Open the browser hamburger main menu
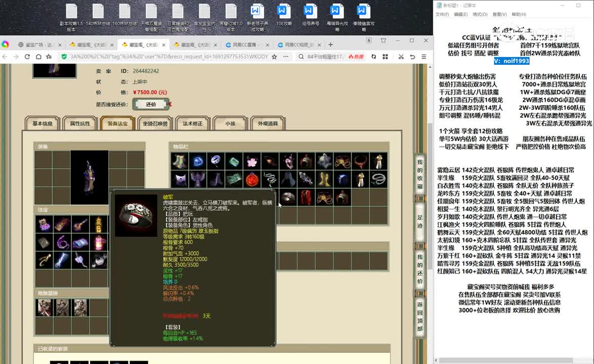Image resolution: width=594 pixels, height=364 pixels. 424,57
